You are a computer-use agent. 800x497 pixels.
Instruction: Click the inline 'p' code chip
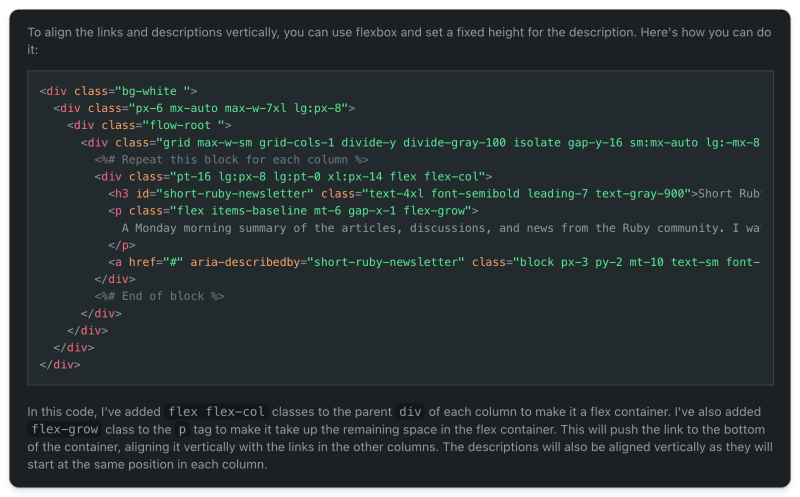pyautogui.click(x=182, y=430)
